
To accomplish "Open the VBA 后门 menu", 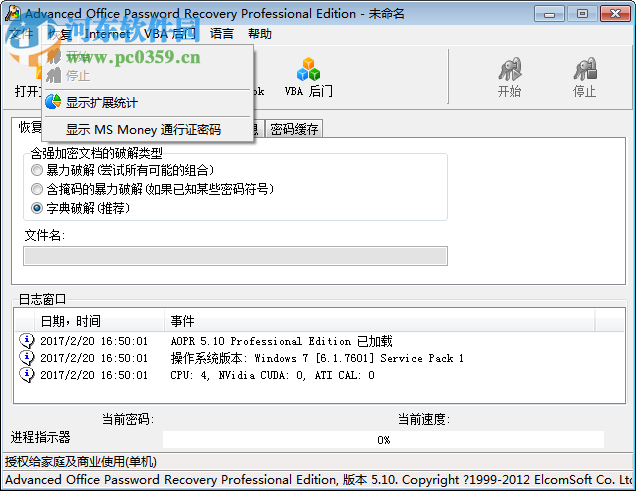I will tap(169, 34).
